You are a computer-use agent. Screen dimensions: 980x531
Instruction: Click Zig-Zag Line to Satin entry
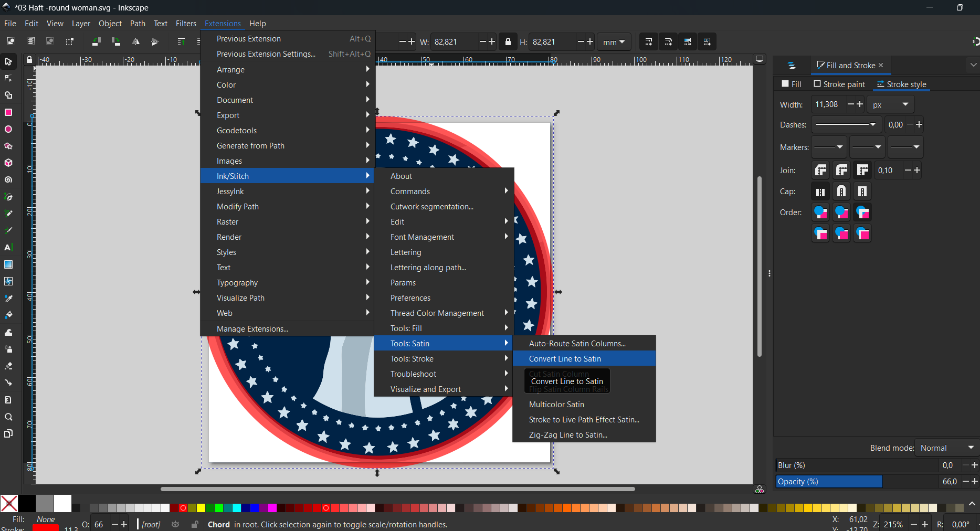tap(584, 434)
